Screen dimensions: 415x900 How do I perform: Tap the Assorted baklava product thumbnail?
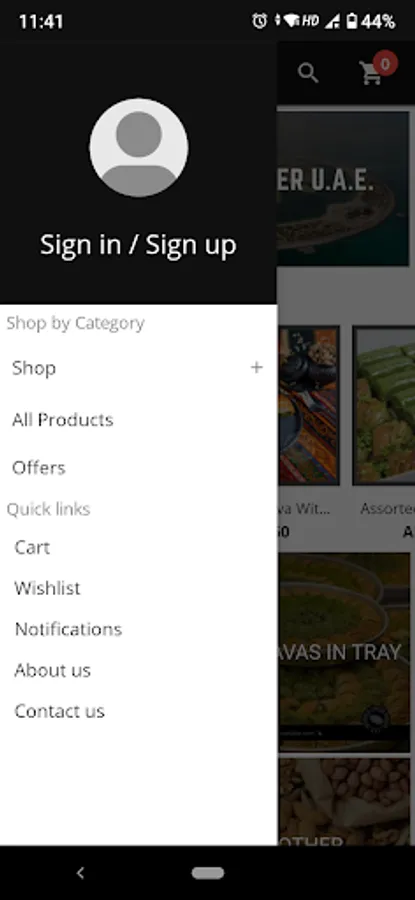point(384,405)
